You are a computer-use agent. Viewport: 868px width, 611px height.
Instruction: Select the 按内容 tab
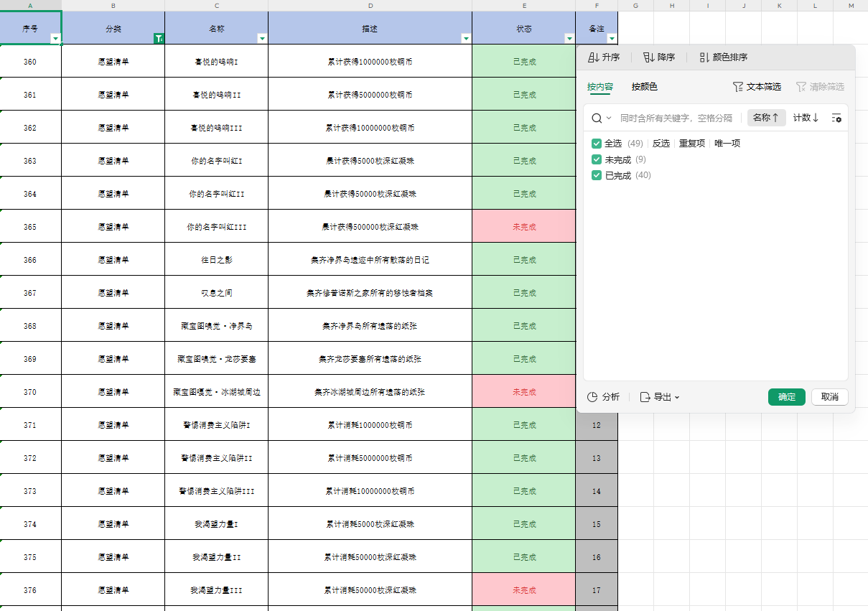pos(600,87)
